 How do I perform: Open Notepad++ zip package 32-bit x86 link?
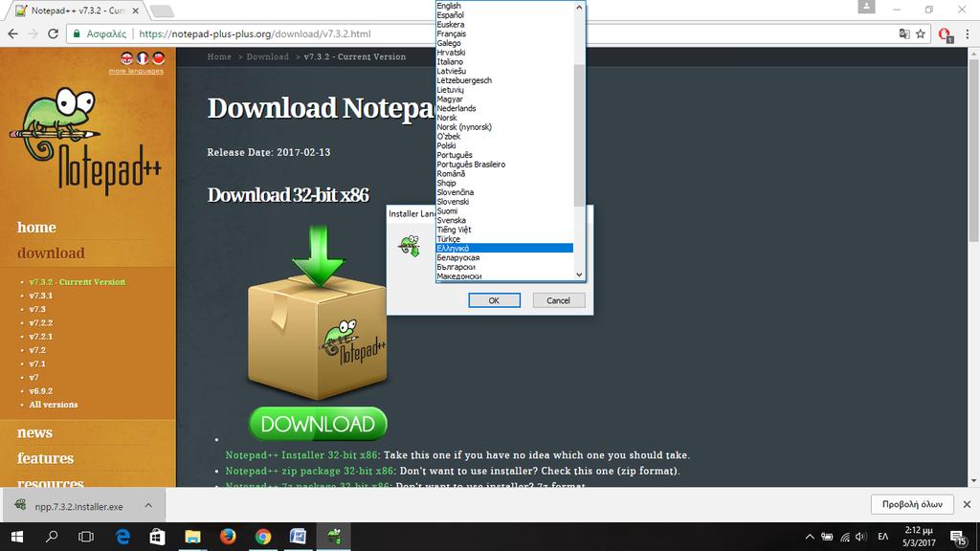(309, 471)
